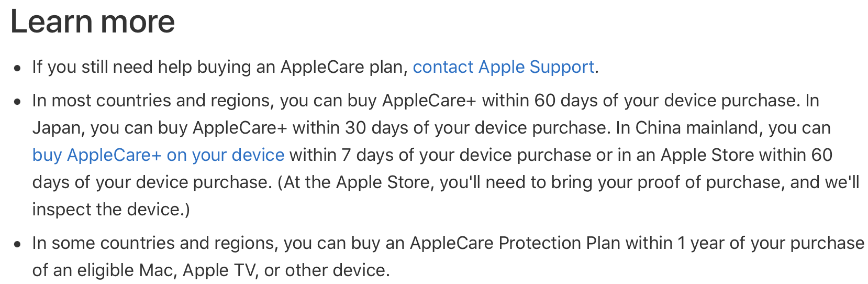Viewport: 868px width, 284px height.
Task: Click the first bullet point marker
Action: tap(18, 68)
